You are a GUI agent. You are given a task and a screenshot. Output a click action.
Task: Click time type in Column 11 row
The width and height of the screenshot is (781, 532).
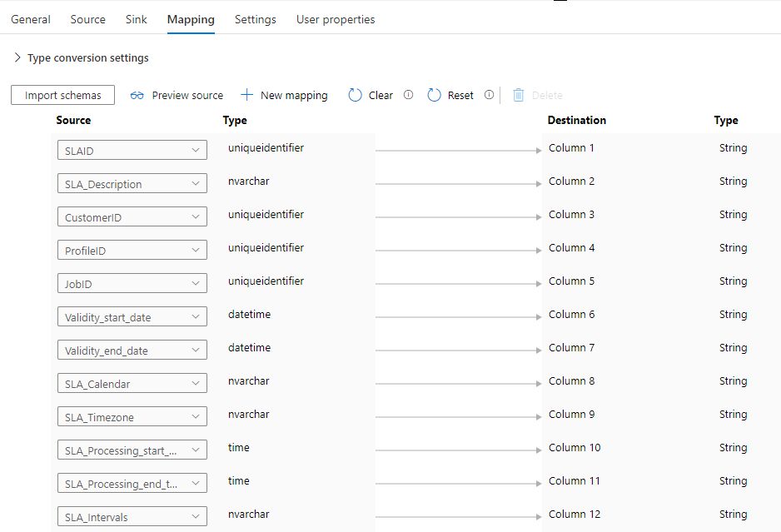(239, 481)
